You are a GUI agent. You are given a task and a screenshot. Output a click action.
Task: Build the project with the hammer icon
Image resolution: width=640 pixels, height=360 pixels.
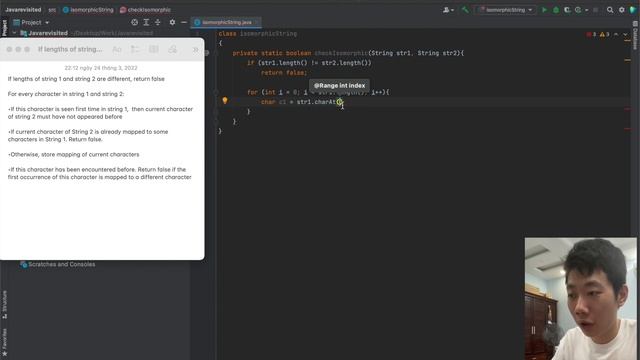tap(465, 10)
